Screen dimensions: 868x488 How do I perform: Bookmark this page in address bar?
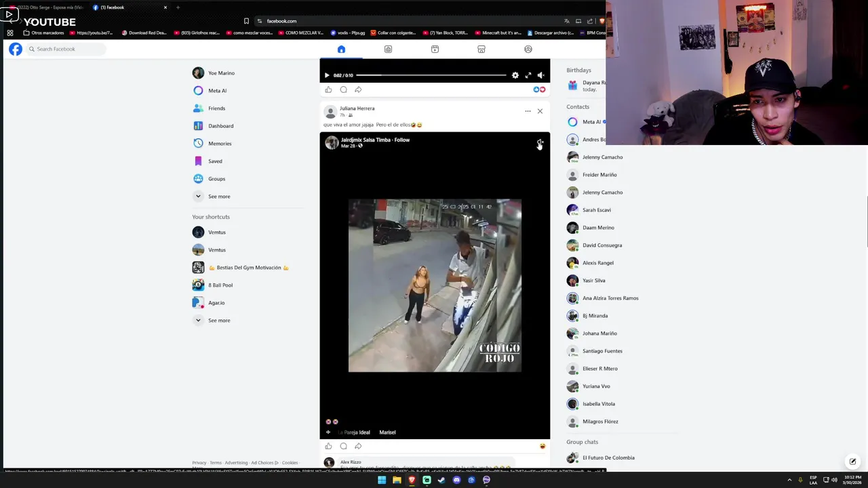pos(246,21)
